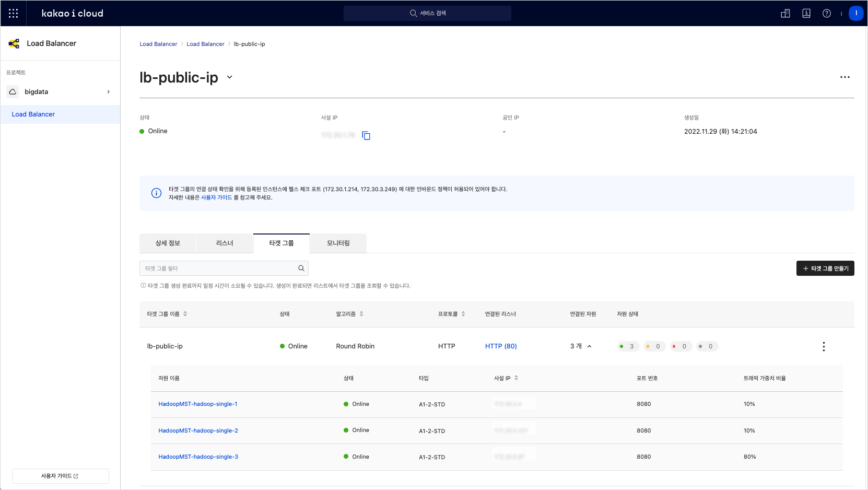Click the yellow resource status badge
The height and width of the screenshot is (490, 868).
coord(654,346)
